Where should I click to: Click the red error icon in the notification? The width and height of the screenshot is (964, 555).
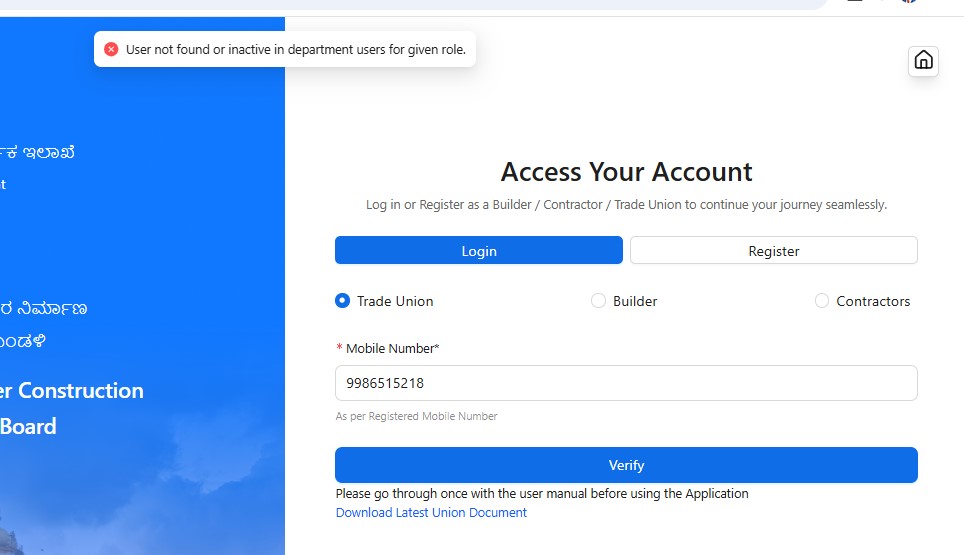point(111,49)
